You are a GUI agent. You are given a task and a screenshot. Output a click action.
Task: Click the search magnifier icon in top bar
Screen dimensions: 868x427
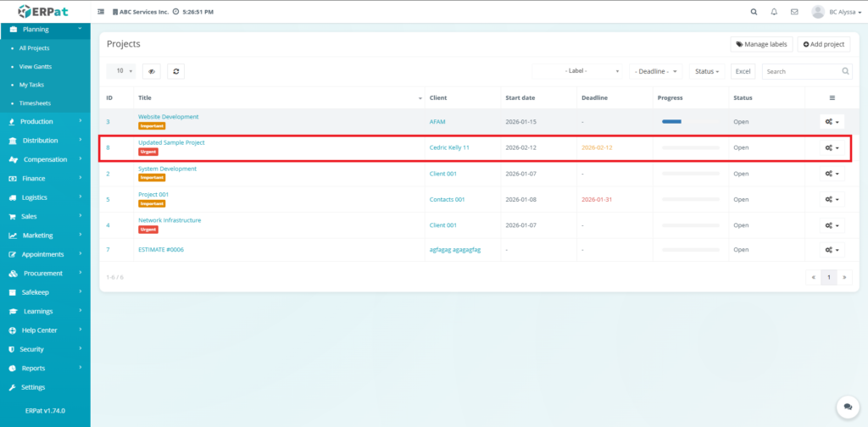754,12
